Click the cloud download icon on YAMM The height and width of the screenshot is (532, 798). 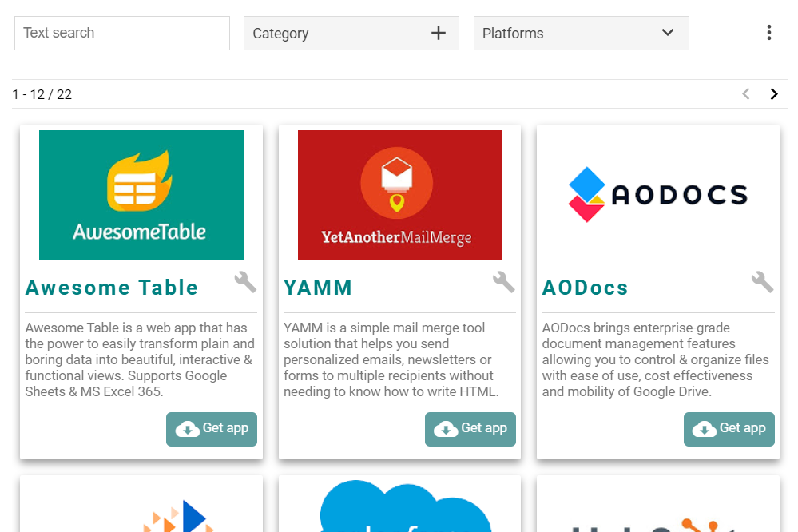tap(446, 429)
